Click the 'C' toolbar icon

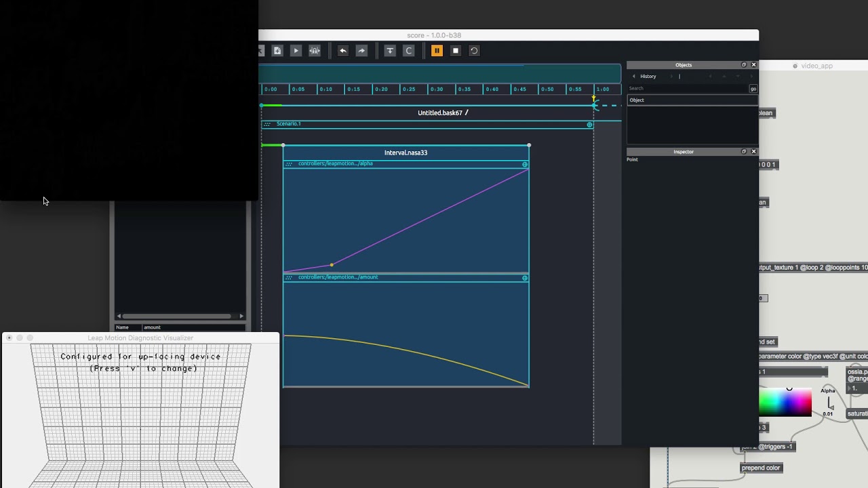point(408,51)
